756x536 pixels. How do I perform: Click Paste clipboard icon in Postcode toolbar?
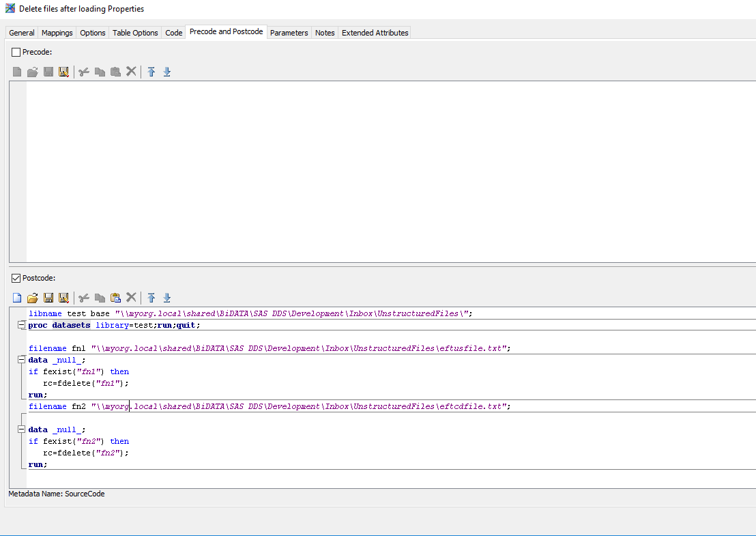[x=115, y=298]
